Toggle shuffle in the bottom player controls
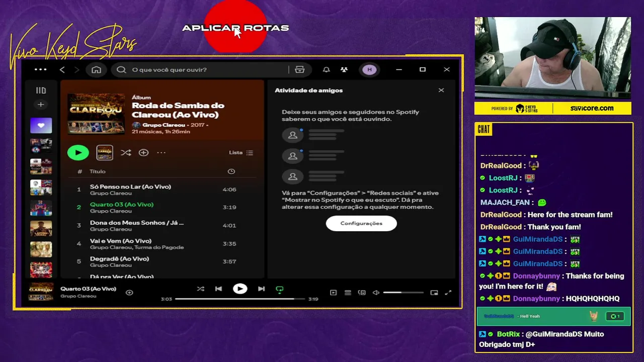This screenshot has width=644, height=362. [x=201, y=289]
